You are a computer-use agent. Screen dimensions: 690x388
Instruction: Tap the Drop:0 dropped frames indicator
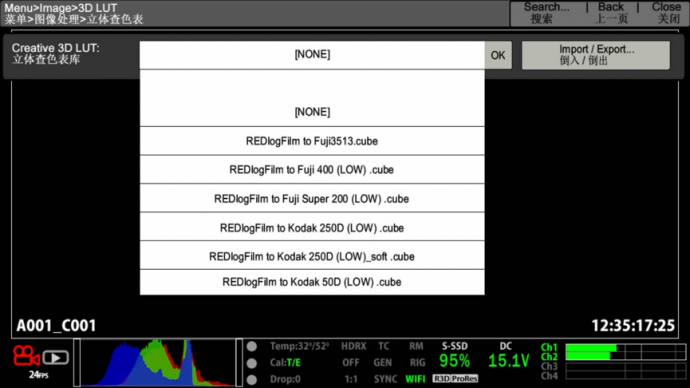coord(285,379)
